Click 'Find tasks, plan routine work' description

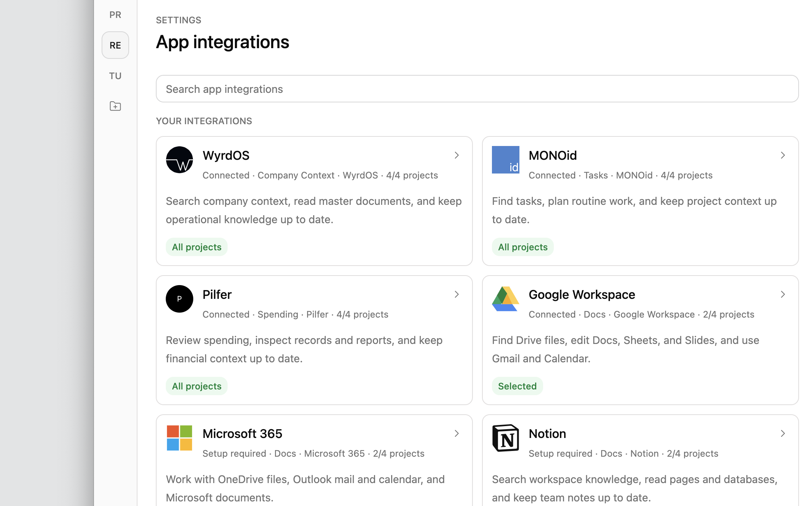click(x=634, y=210)
